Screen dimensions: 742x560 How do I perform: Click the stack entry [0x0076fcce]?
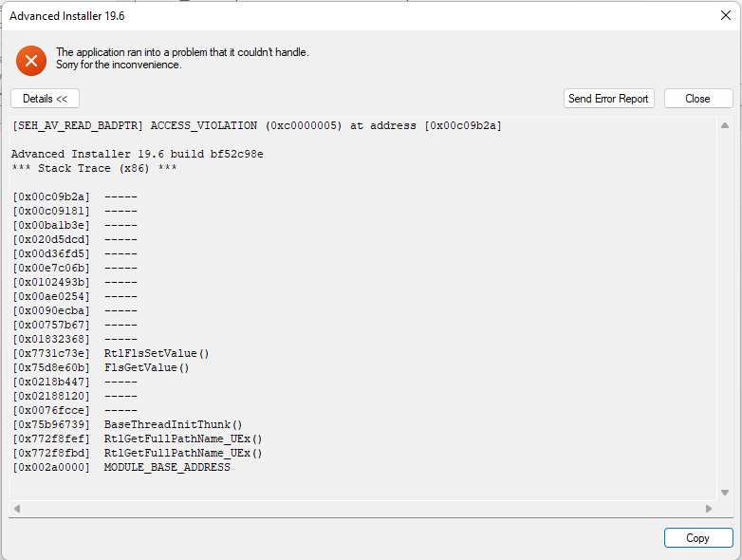tap(74, 410)
